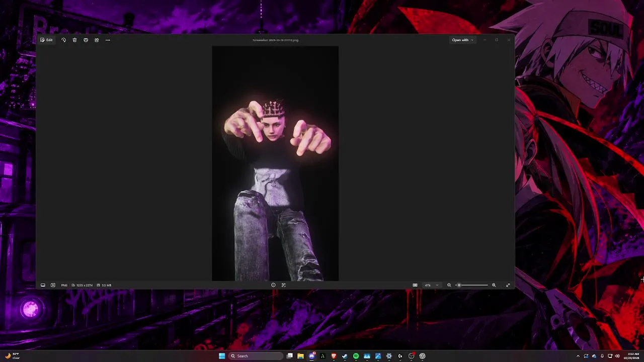Screen dimensions: 644x362
Task: Toggle the filmstrip view icon in status bar
Action: (x=43, y=285)
